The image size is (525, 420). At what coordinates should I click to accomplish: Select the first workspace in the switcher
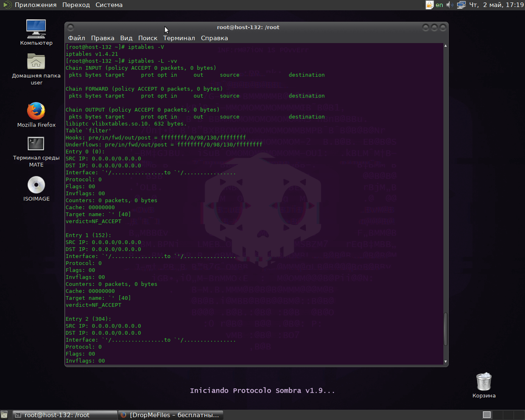486,415
